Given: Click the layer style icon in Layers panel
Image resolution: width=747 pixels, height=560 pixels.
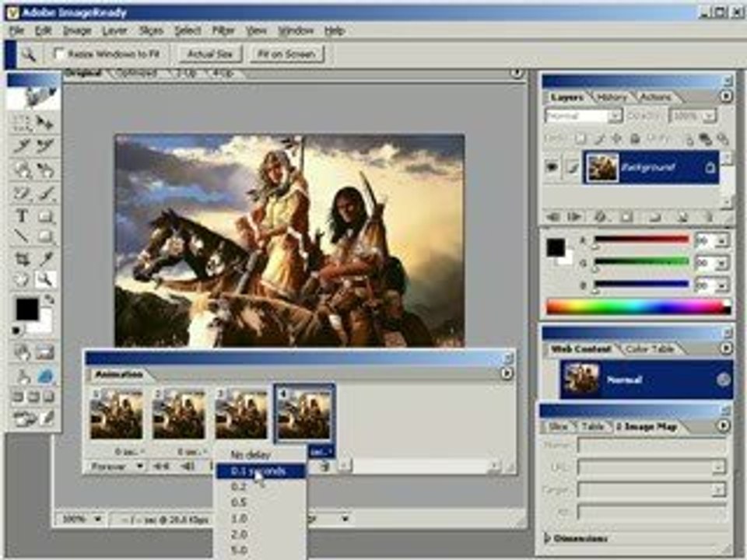Looking at the screenshot, I should [x=600, y=217].
